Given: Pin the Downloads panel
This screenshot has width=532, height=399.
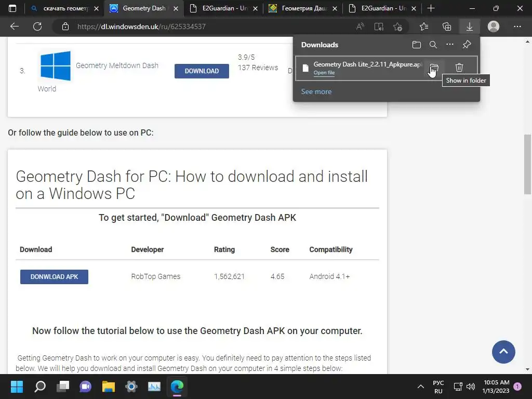Looking at the screenshot, I should point(467,45).
